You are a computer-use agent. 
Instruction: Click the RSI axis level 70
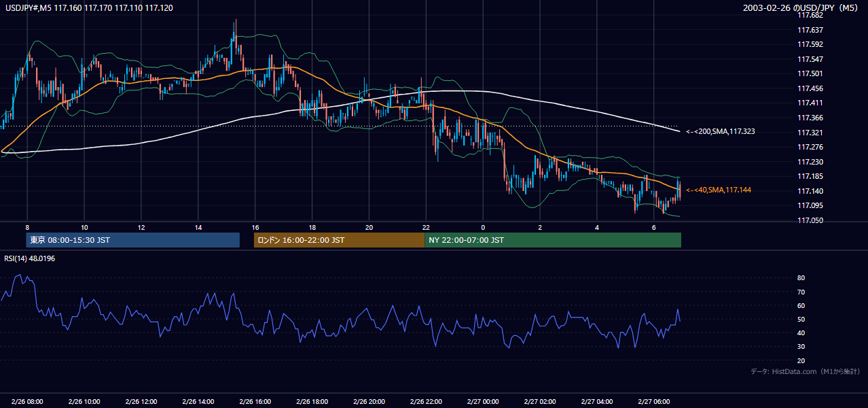pyautogui.click(x=801, y=292)
